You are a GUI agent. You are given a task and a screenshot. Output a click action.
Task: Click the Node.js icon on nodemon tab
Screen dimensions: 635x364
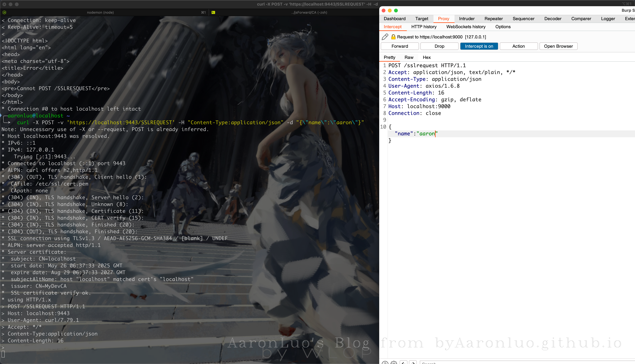[4, 12]
